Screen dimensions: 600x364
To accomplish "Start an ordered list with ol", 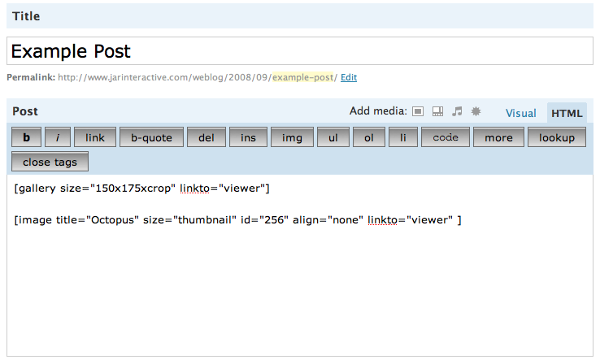I will pos(369,137).
